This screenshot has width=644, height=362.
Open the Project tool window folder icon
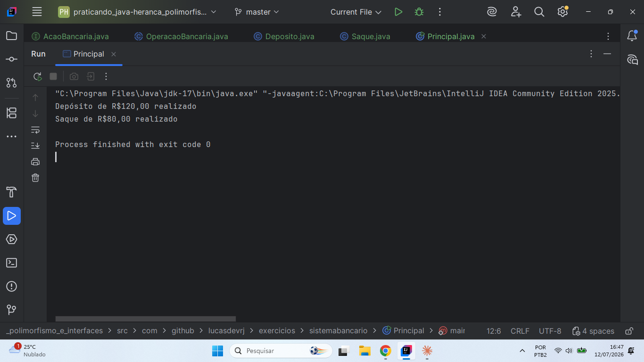pyautogui.click(x=12, y=36)
